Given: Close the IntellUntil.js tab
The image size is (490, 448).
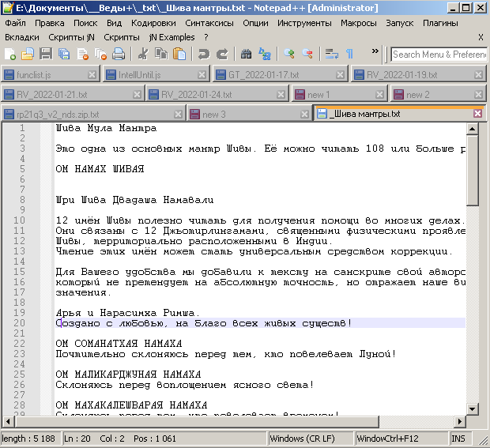Looking at the screenshot, I should tap(202, 74).
